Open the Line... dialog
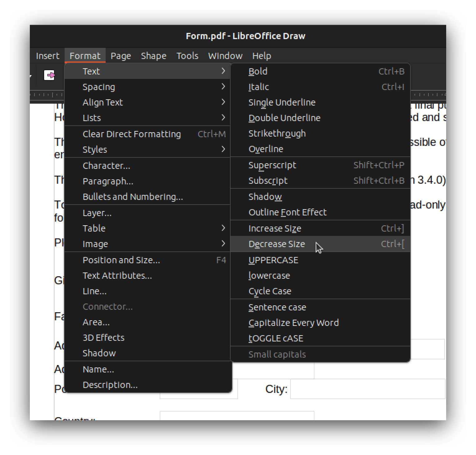The image size is (476, 455). click(x=147, y=291)
